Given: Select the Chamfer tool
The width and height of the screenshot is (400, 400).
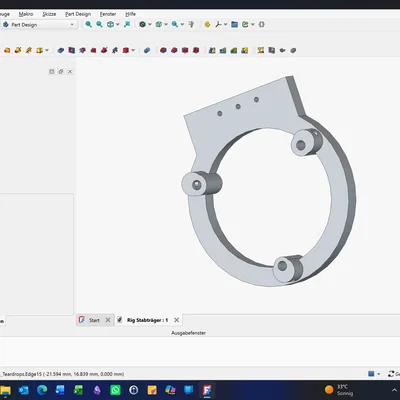Looking at the screenshot, I should coord(174,50).
